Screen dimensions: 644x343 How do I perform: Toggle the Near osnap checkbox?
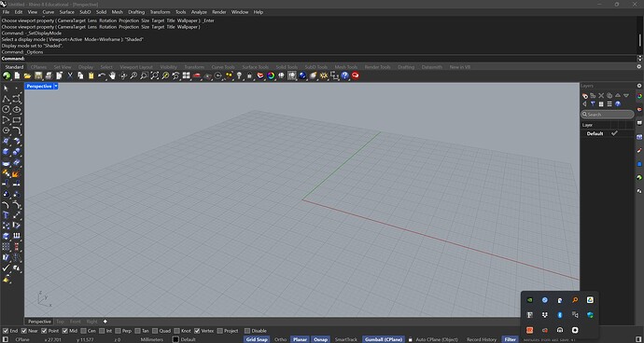(24, 331)
